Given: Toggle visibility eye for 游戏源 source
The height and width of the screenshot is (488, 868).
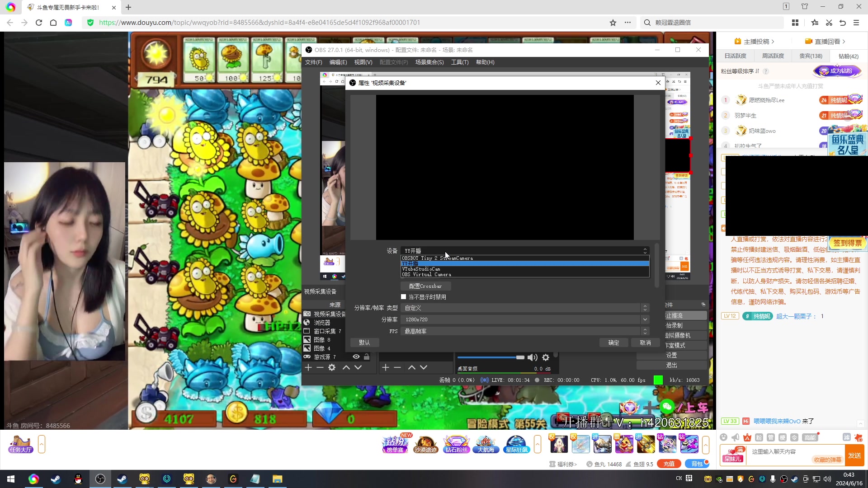Looking at the screenshot, I should coord(356,357).
